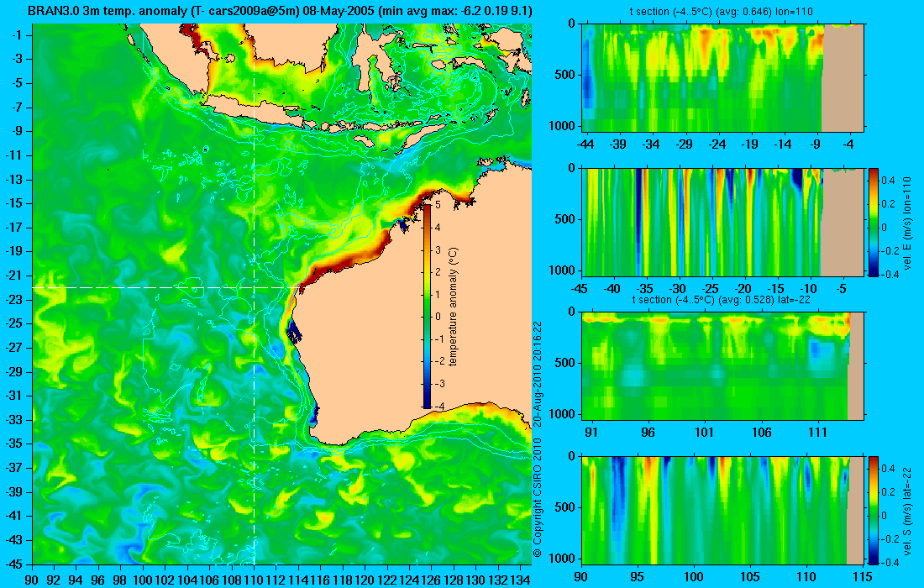
Task: Click the temperature anomaly color bar on the map
Action: point(427,305)
